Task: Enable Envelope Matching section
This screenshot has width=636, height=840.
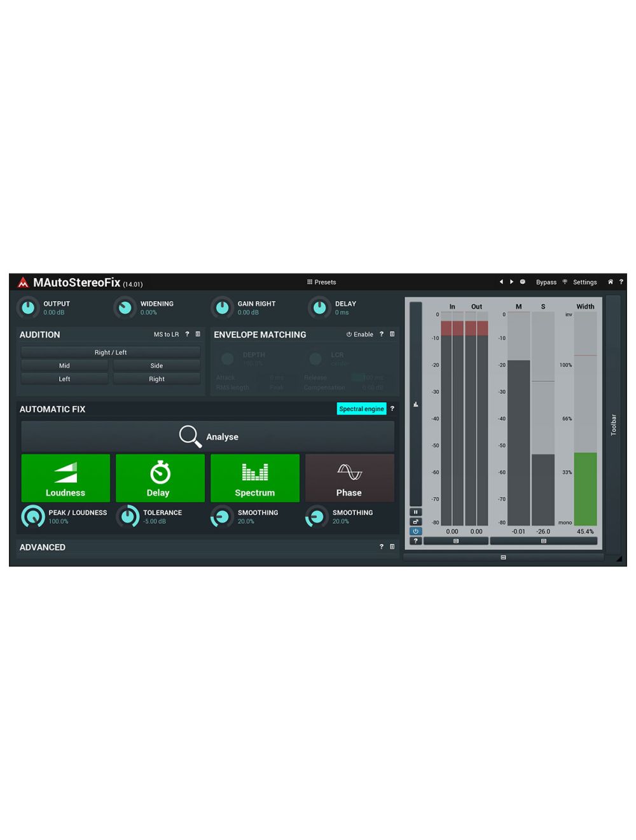Action: pos(360,334)
